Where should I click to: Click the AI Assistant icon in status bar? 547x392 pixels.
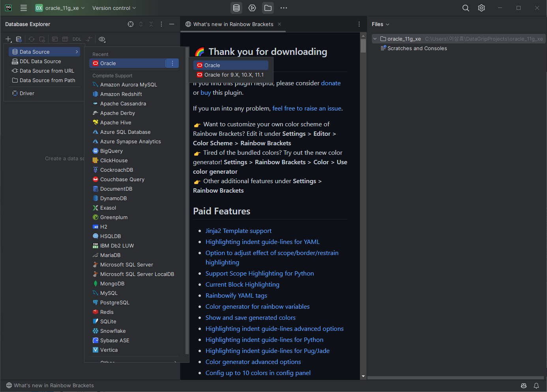tap(524, 386)
